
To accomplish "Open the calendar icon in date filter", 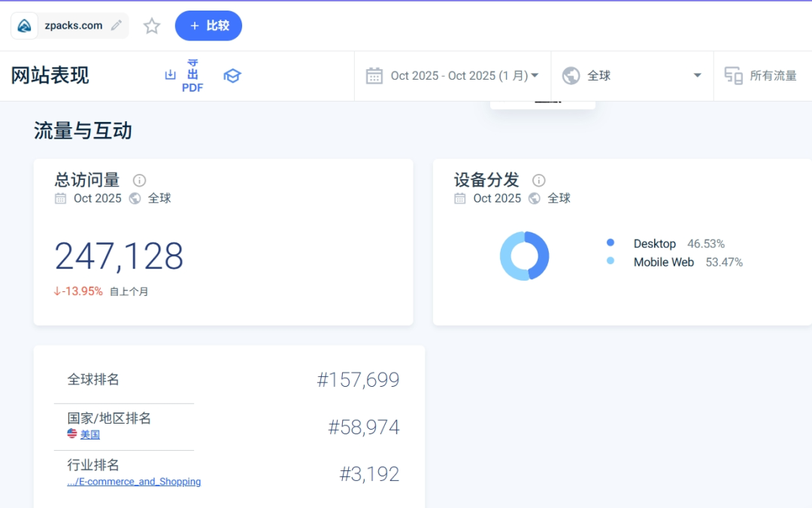I will (374, 76).
